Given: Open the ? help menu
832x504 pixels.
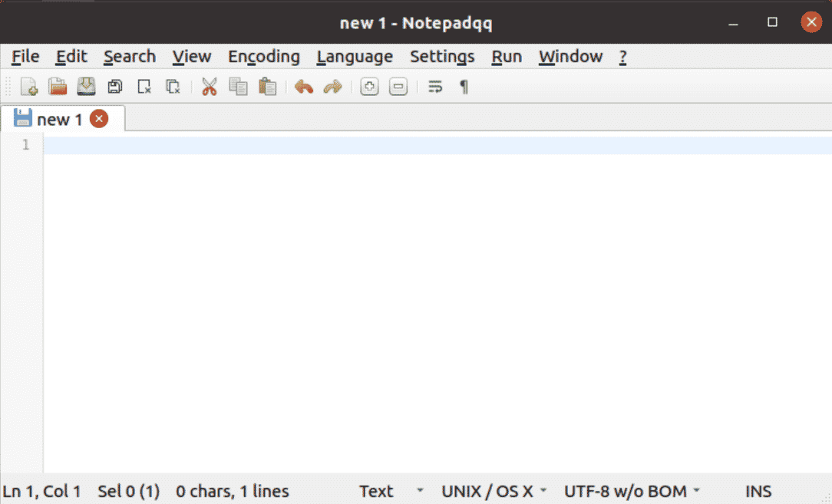Looking at the screenshot, I should click(x=623, y=56).
